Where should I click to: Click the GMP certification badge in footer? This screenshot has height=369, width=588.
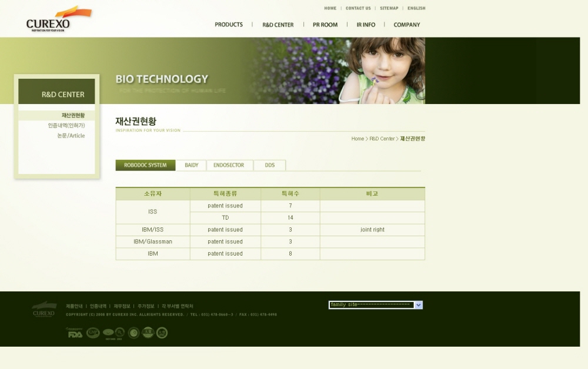tap(93, 333)
